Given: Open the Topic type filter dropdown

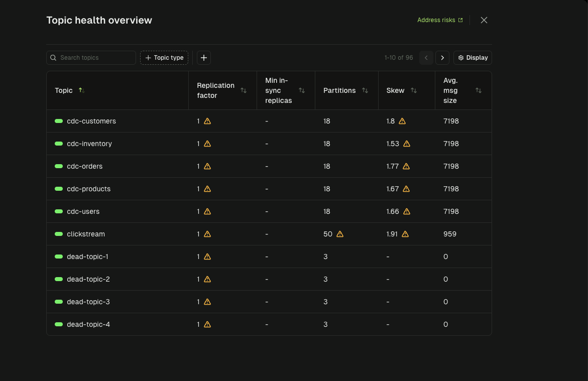Looking at the screenshot, I should 164,58.
